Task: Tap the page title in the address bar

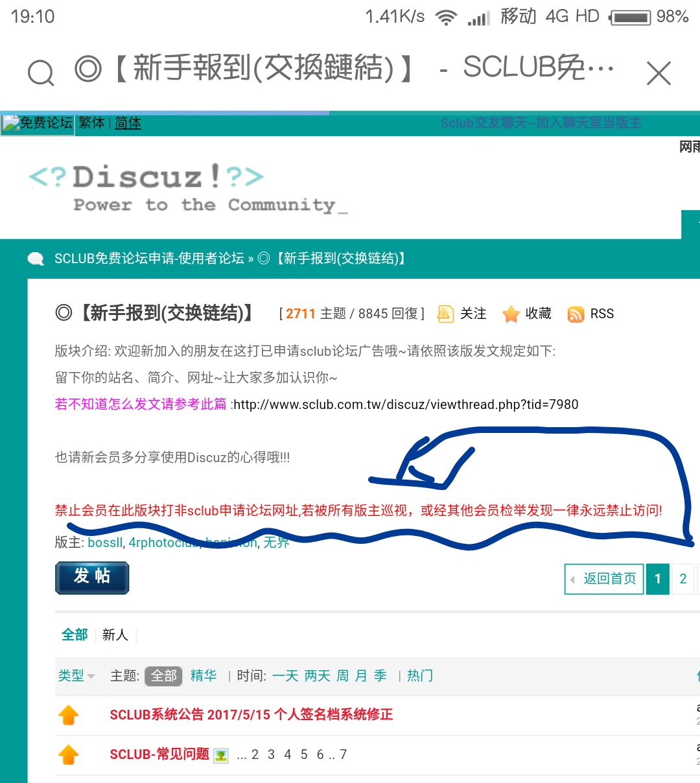Action: [x=344, y=69]
